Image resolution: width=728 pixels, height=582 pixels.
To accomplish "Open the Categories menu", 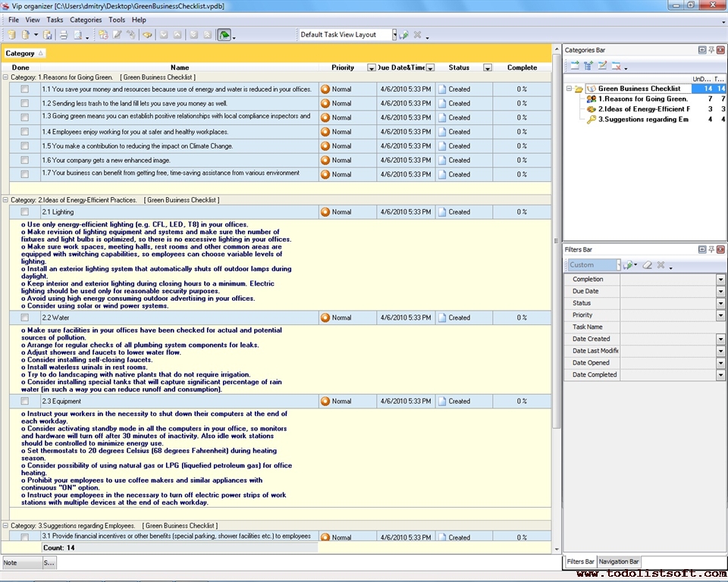I will tap(86, 20).
